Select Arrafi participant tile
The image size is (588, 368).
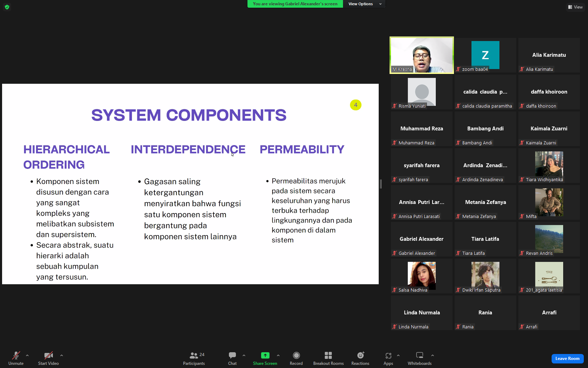(x=549, y=313)
